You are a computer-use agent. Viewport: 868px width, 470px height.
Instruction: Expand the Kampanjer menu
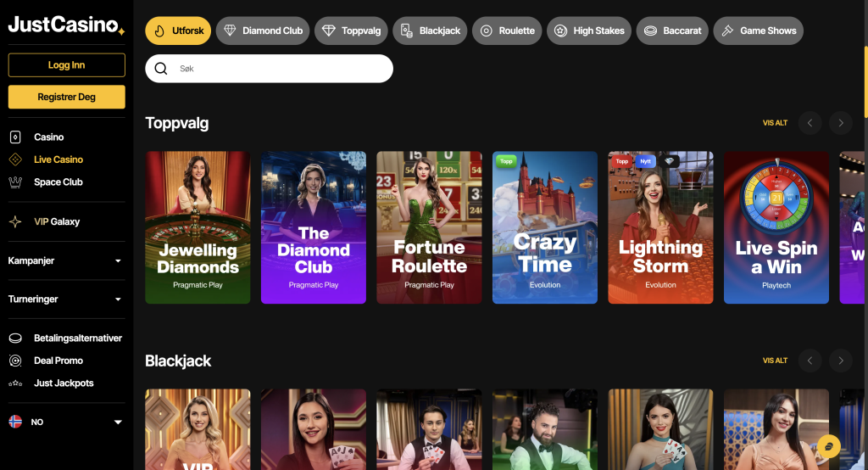[66, 260]
